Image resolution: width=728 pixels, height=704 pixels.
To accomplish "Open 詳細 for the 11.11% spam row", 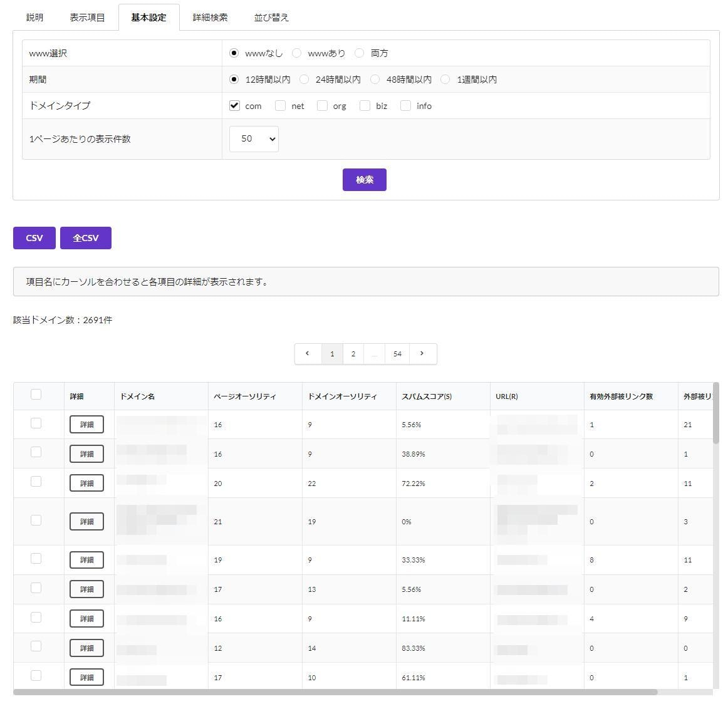I will coord(87,619).
